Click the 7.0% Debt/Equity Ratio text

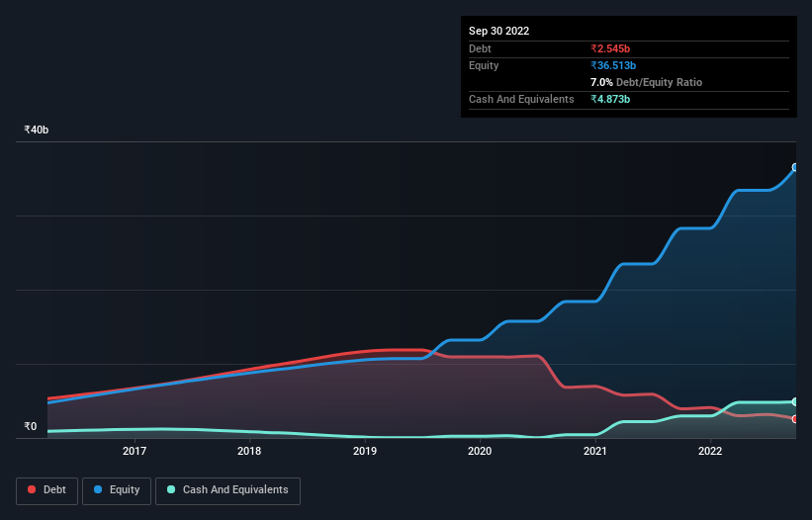click(x=646, y=82)
